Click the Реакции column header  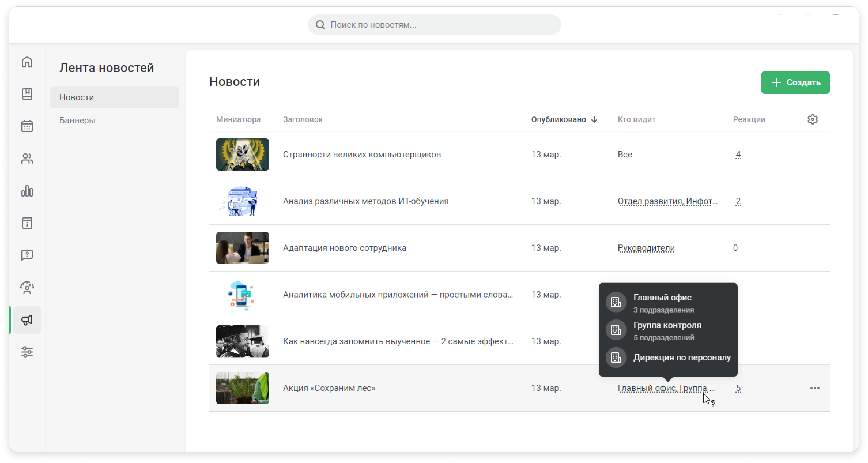(x=749, y=119)
